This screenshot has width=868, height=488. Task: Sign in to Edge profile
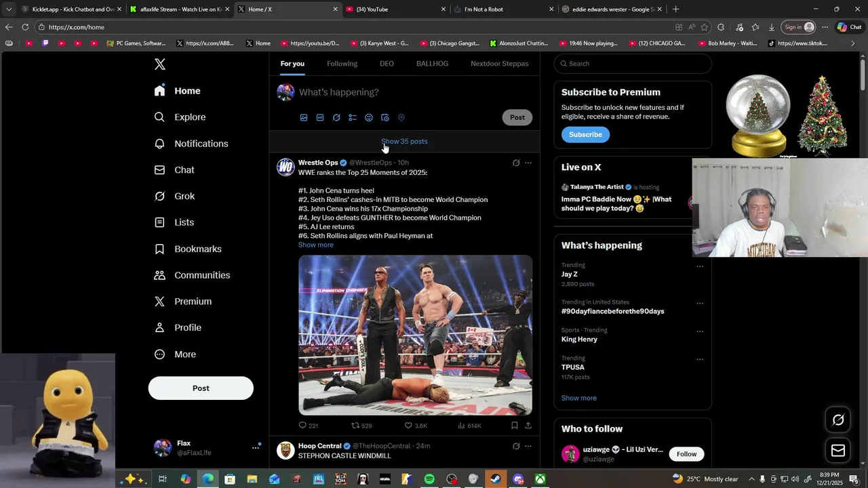coord(798,27)
